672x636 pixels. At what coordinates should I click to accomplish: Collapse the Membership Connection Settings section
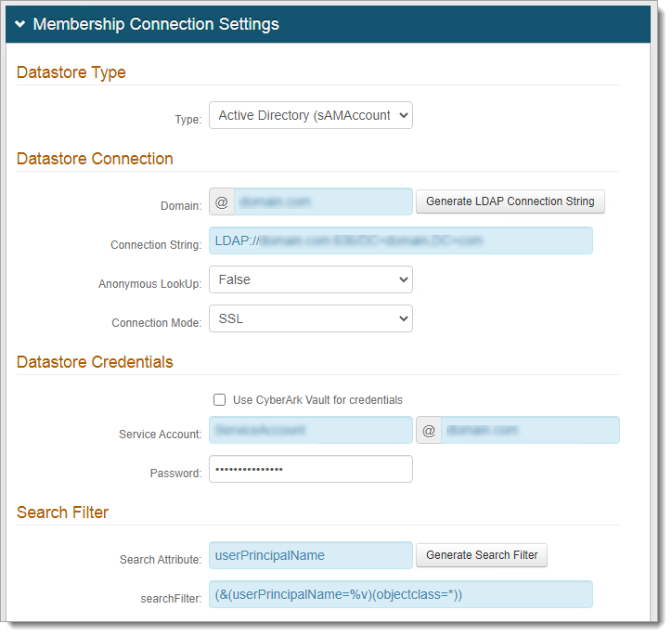click(19, 24)
